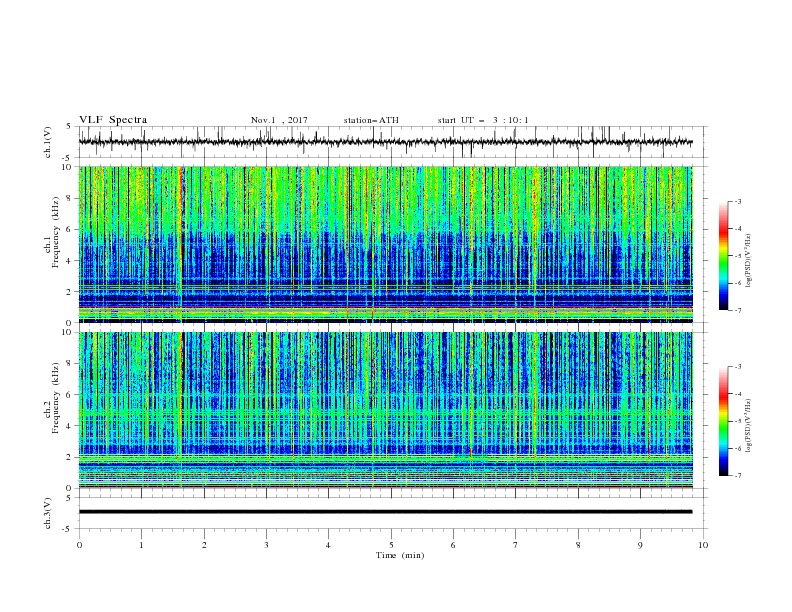Click time axis tick label "6"

[453, 545]
